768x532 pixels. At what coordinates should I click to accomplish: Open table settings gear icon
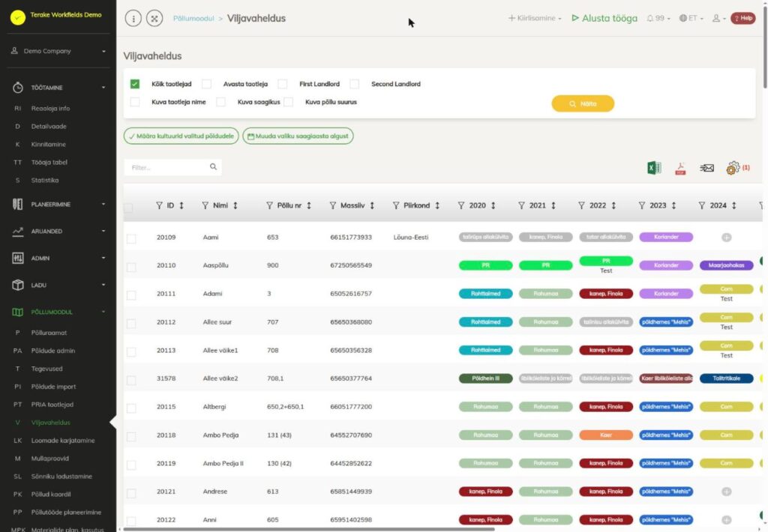(x=733, y=168)
